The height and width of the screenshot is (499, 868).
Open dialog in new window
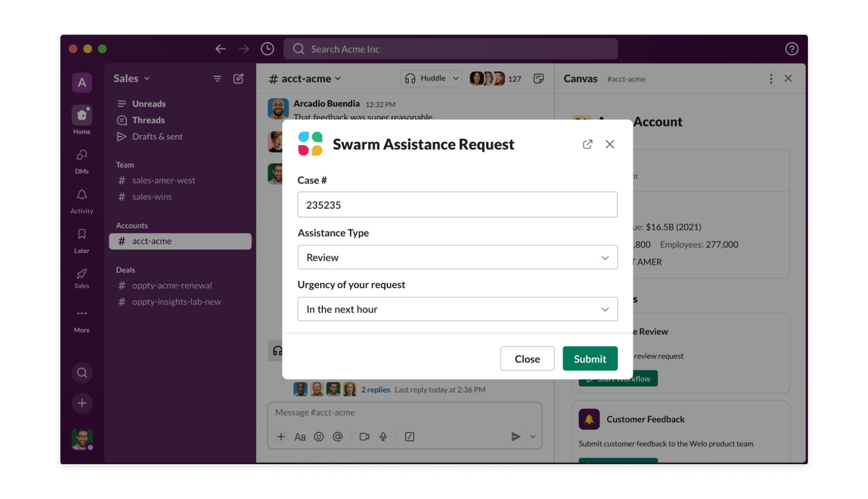[588, 144]
